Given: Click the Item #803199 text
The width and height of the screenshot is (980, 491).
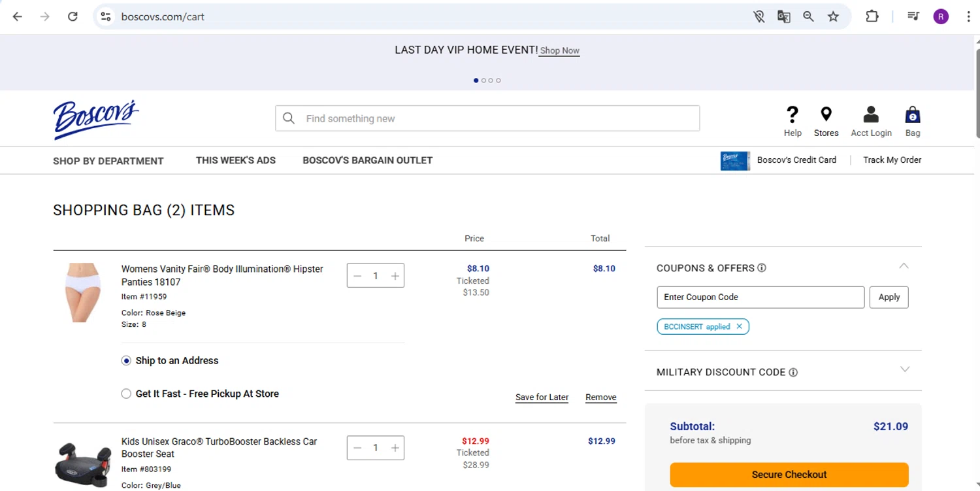Looking at the screenshot, I should pyautogui.click(x=146, y=469).
